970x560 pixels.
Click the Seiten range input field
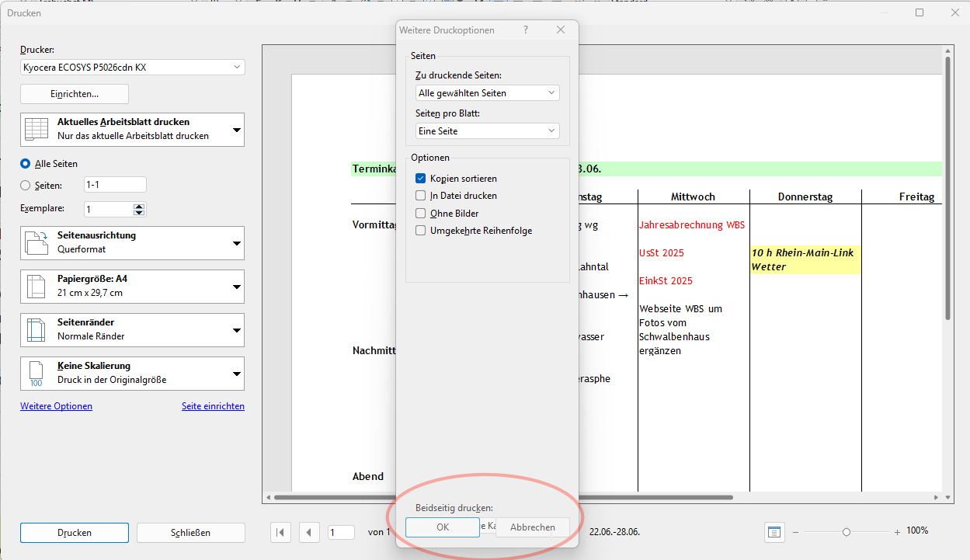click(115, 185)
